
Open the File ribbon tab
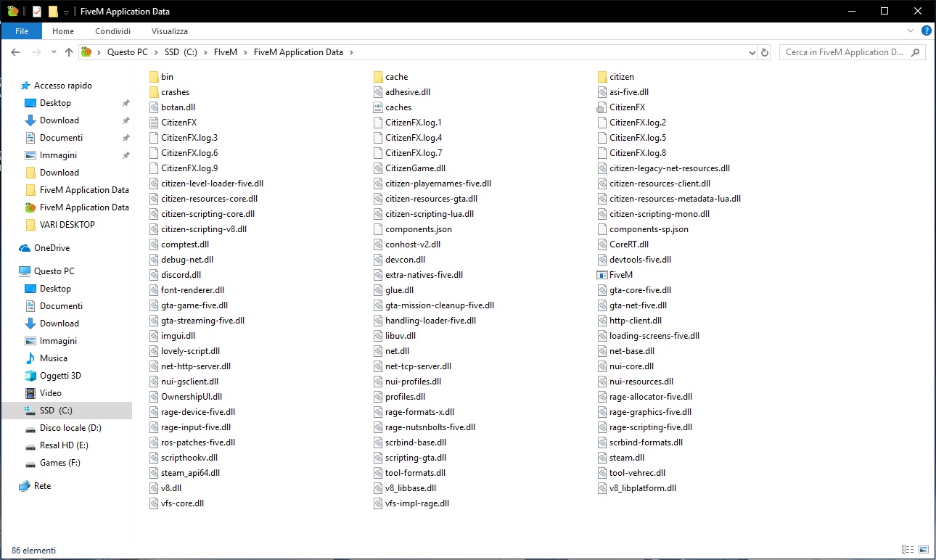22,31
